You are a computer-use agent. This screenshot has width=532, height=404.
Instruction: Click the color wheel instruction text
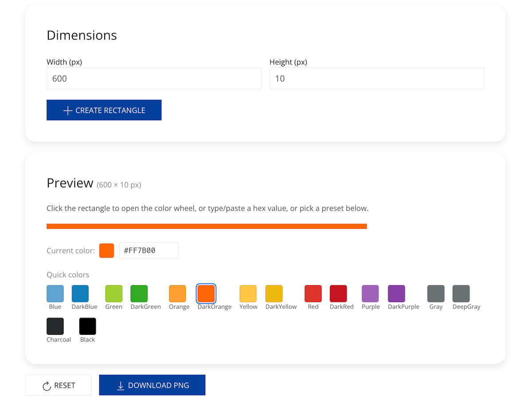pos(207,208)
